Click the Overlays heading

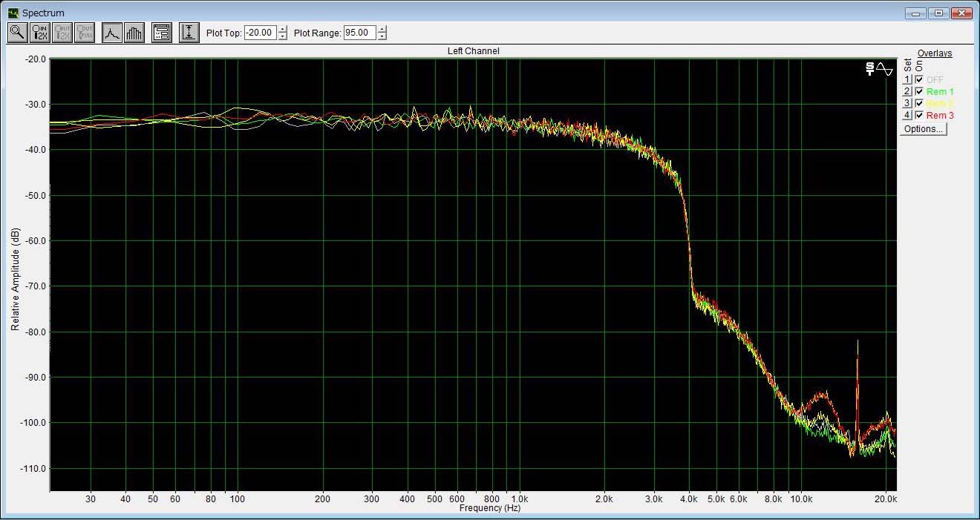pyautogui.click(x=934, y=53)
